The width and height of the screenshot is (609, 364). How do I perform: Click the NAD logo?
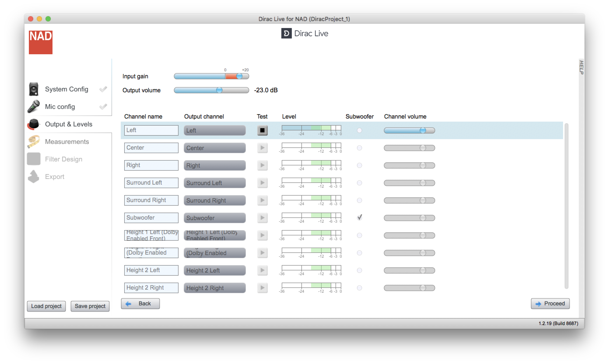[40, 42]
